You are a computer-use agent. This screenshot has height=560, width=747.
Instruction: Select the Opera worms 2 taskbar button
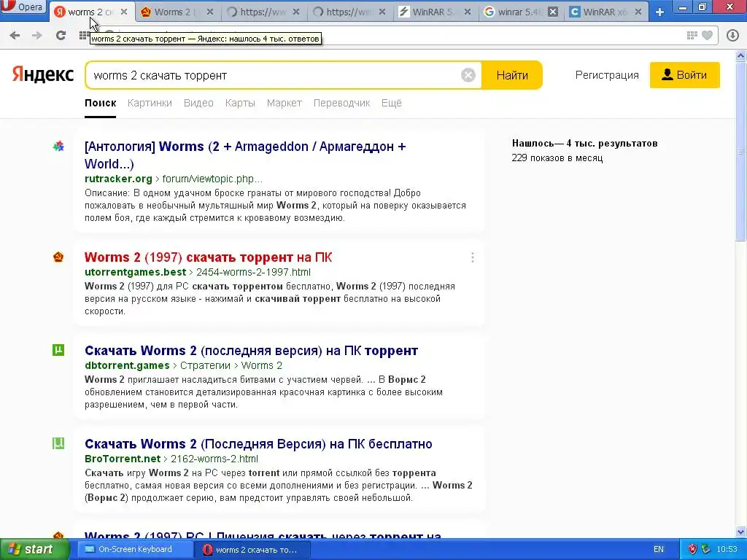coord(252,550)
